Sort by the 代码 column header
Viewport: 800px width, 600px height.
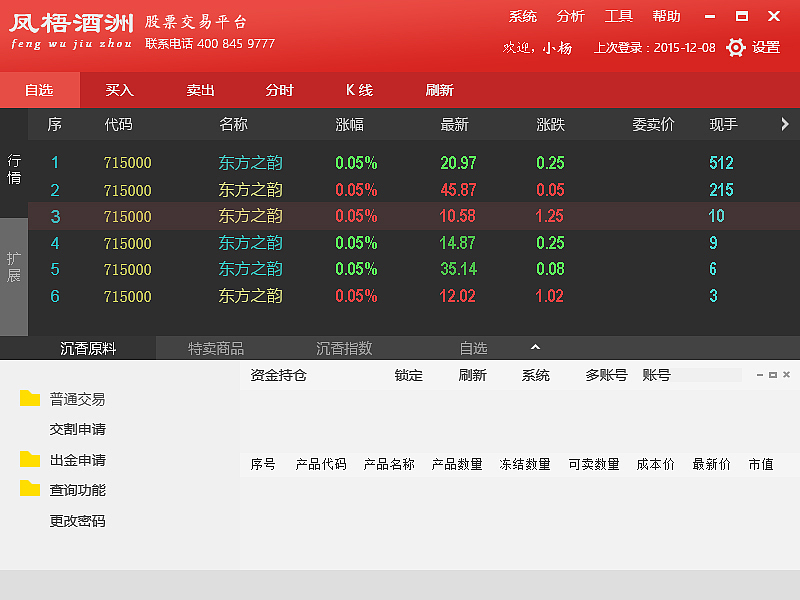[x=118, y=124]
